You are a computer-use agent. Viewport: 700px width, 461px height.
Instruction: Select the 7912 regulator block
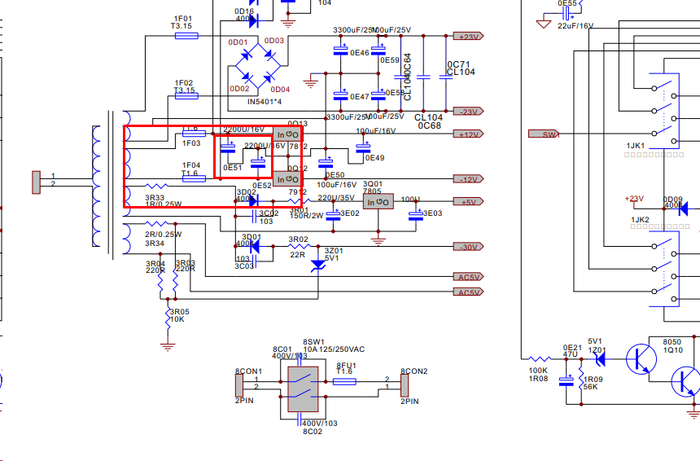click(x=288, y=179)
